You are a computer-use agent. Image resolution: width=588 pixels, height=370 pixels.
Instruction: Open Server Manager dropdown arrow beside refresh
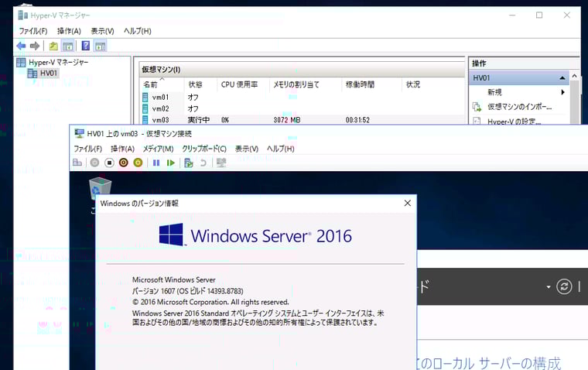click(x=549, y=287)
